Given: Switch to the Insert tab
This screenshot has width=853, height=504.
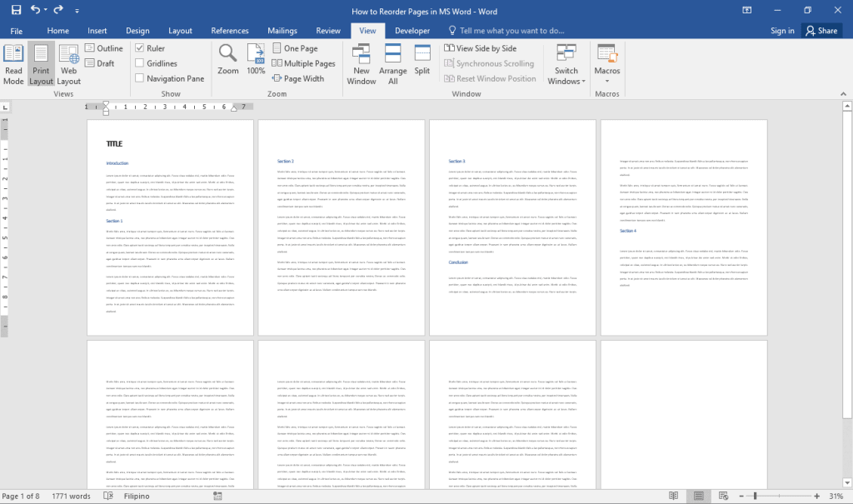Looking at the screenshot, I should tap(97, 31).
